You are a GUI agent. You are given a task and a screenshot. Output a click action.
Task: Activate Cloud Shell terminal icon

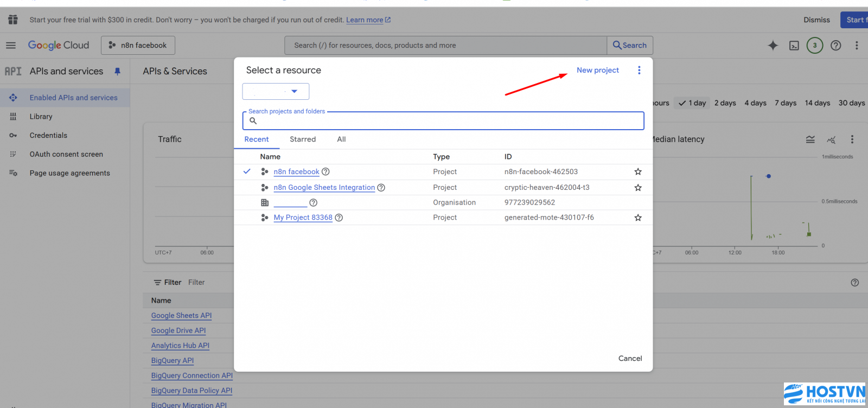click(x=794, y=46)
